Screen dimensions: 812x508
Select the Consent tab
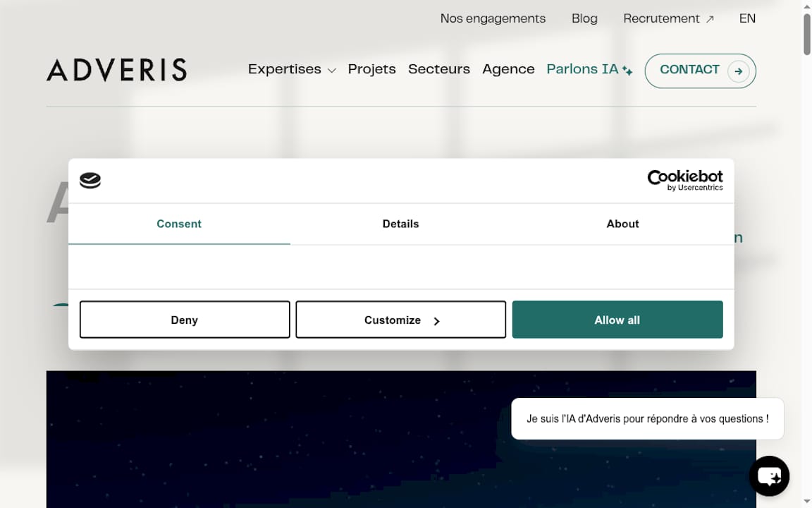(x=179, y=224)
